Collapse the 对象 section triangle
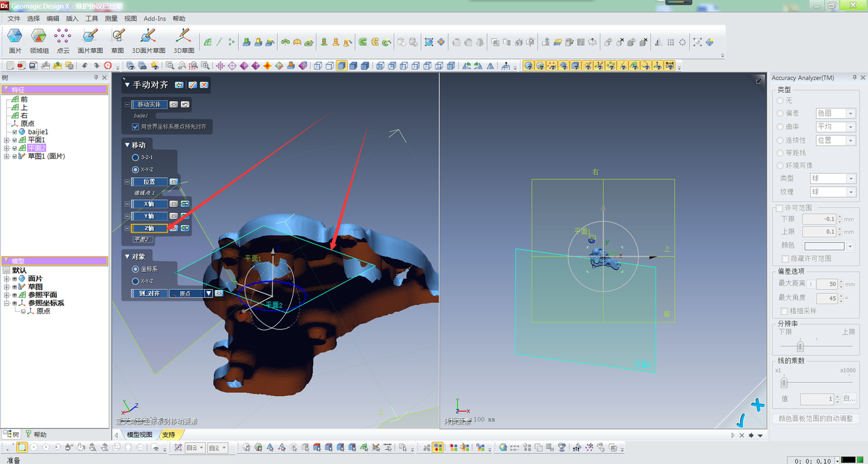 coord(126,256)
